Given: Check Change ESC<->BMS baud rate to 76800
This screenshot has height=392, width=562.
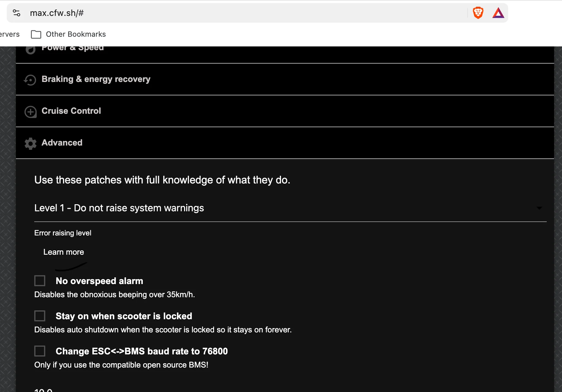Looking at the screenshot, I should pyautogui.click(x=40, y=351).
